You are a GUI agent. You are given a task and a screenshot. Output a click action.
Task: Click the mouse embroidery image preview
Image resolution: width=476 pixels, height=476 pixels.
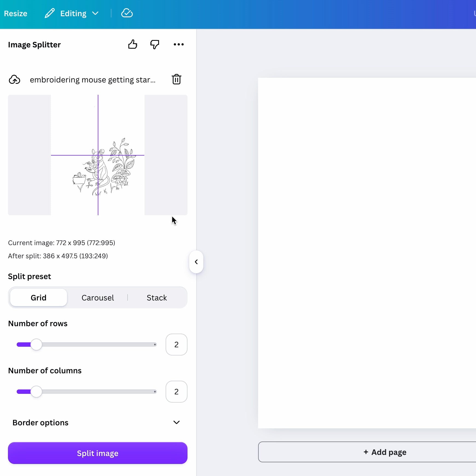coord(98,155)
